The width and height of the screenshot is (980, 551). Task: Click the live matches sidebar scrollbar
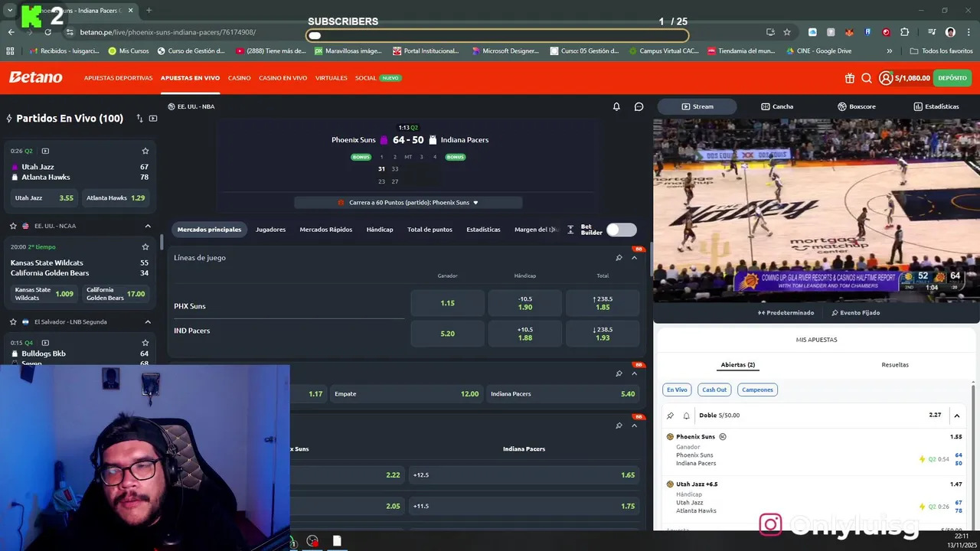[x=161, y=241]
